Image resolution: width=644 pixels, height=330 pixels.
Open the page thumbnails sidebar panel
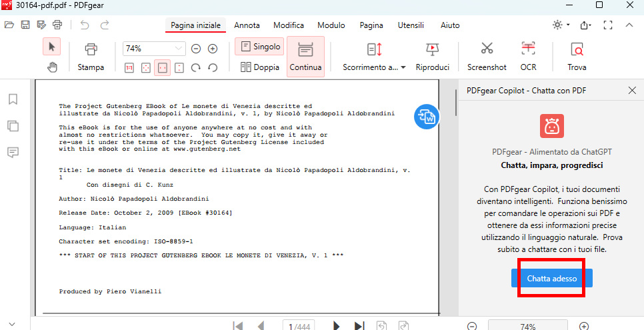(x=13, y=126)
